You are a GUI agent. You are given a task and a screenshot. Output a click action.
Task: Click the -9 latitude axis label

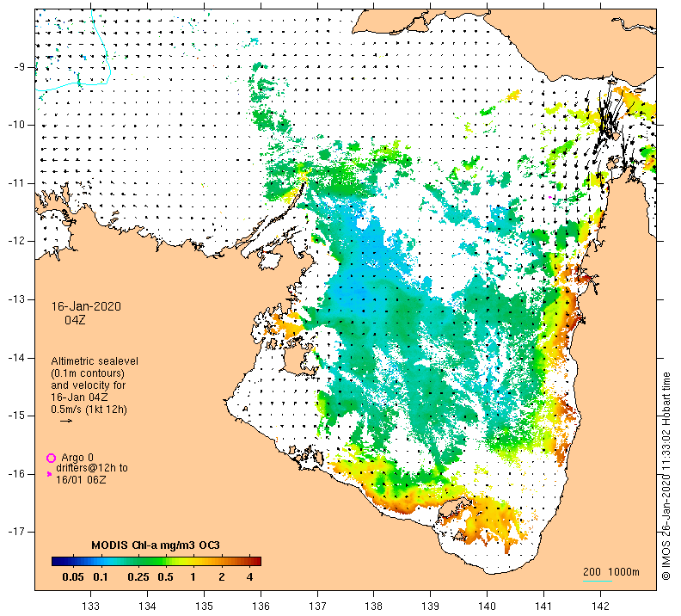click(x=19, y=67)
